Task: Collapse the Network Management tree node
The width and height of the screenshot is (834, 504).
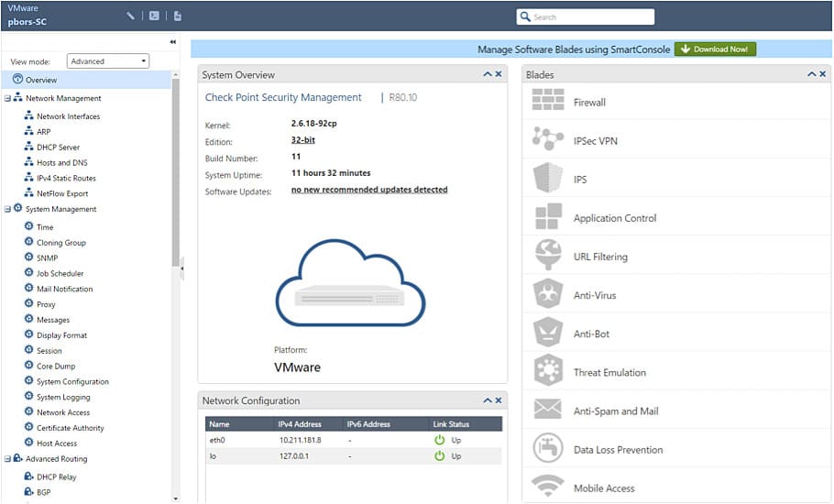Action: [7, 98]
